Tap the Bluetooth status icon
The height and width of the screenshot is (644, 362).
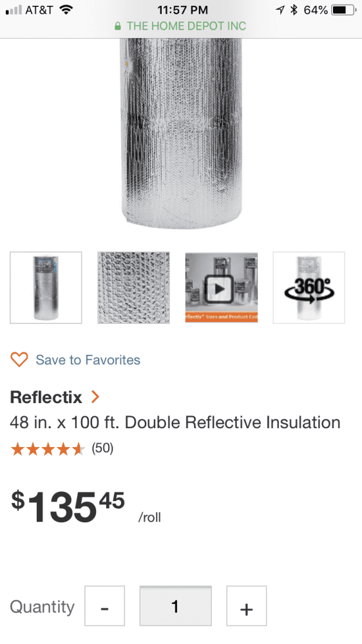click(x=294, y=10)
